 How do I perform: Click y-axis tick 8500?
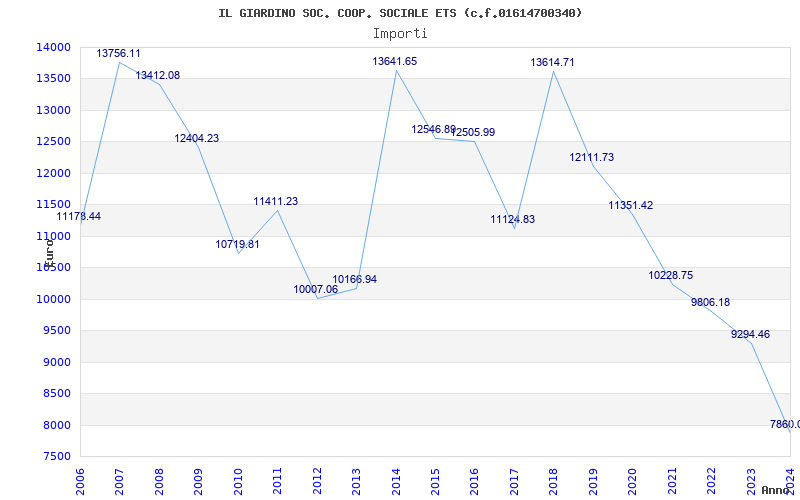pos(57,394)
